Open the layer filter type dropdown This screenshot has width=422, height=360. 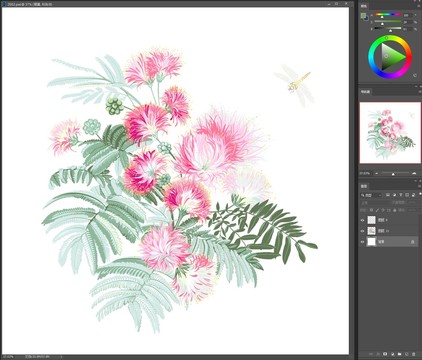coord(371,195)
